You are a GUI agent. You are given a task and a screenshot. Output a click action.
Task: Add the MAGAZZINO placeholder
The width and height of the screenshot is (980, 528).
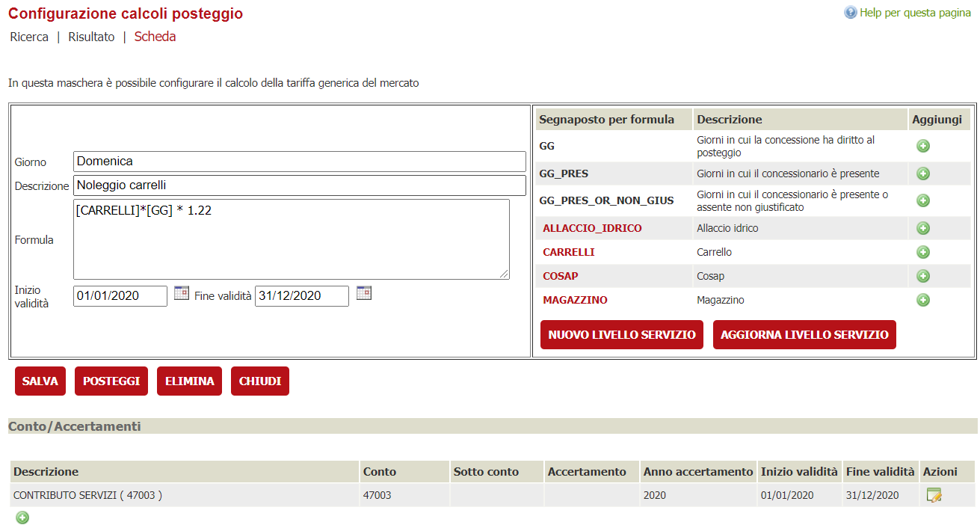(922, 300)
